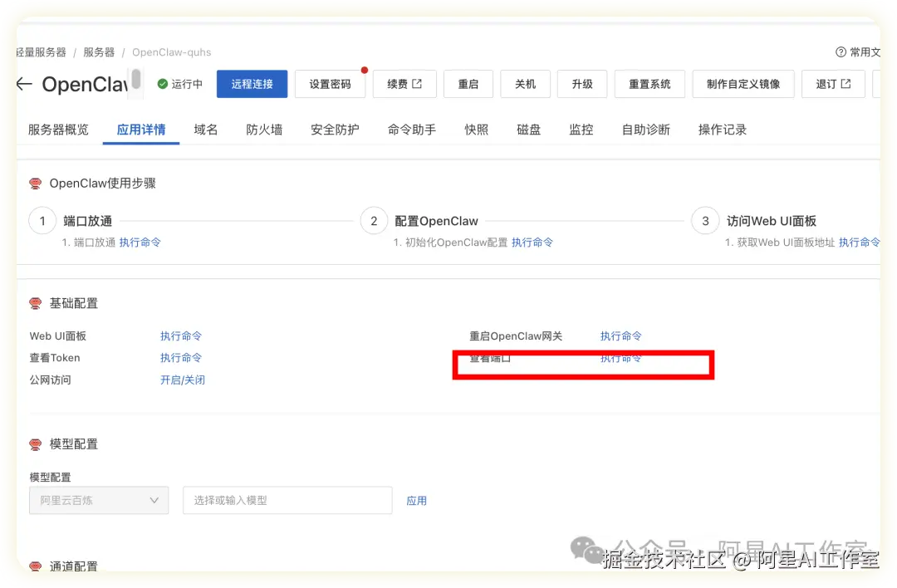Click 开启/关闭 for 公网访问
Screen dimensions: 897x588
[183, 380]
